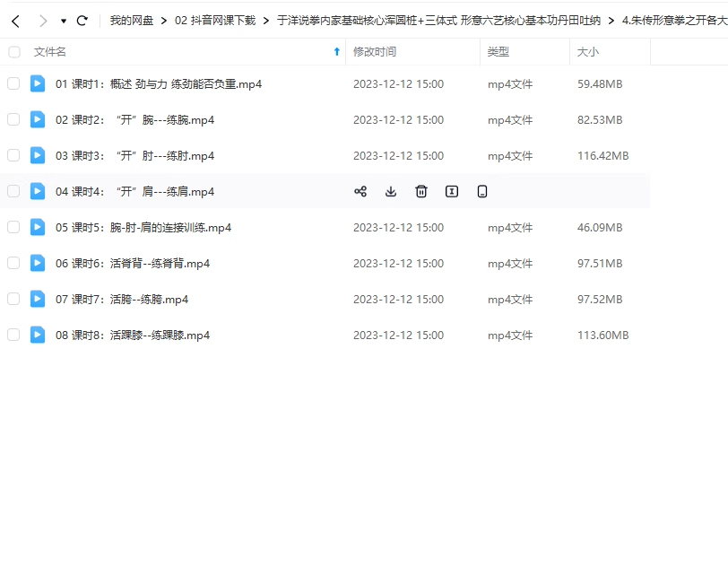Click the 97.51MB size cell

click(600, 264)
